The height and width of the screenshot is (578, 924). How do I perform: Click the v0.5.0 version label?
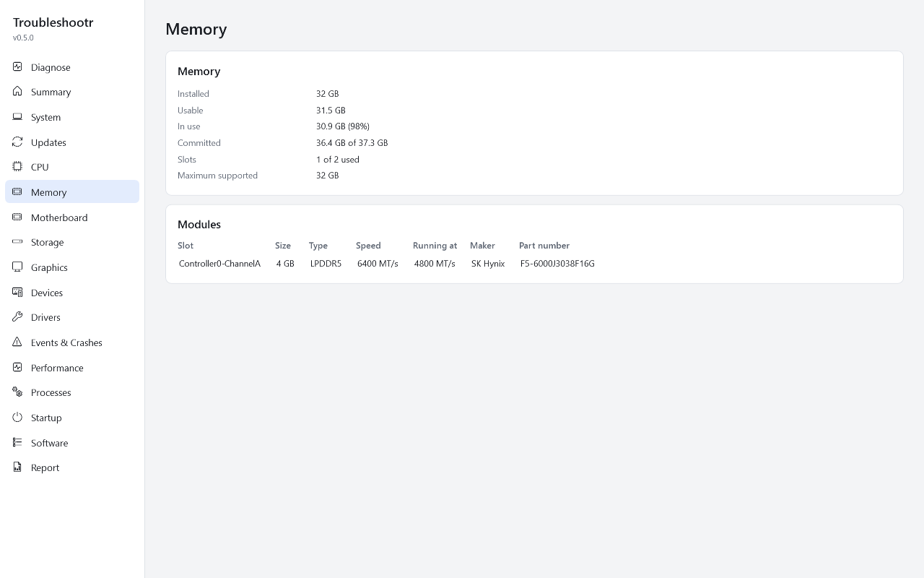point(23,38)
